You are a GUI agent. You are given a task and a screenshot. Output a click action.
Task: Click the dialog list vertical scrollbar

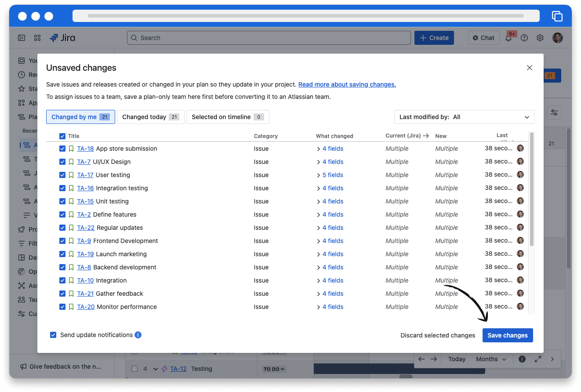pos(532,189)
